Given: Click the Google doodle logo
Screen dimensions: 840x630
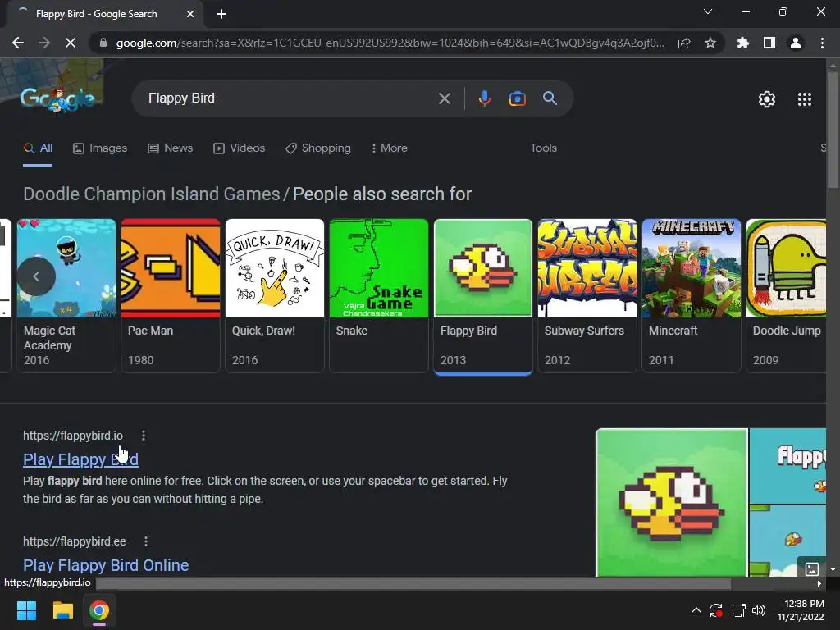Looking at the screenshot, I should [57, 99].
